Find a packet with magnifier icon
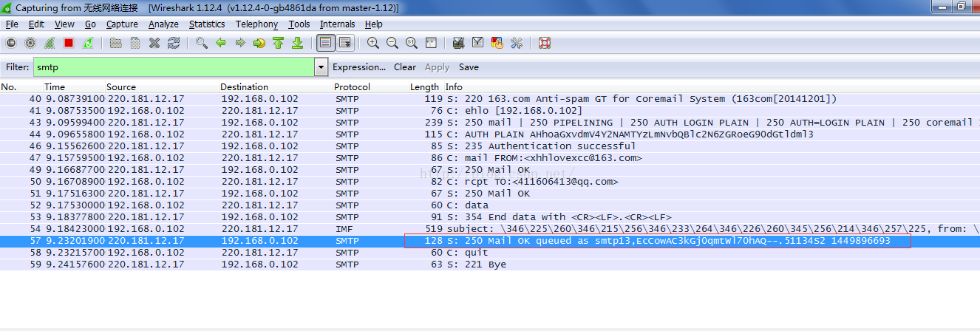980x331 pixels. [x=202, y=43]
